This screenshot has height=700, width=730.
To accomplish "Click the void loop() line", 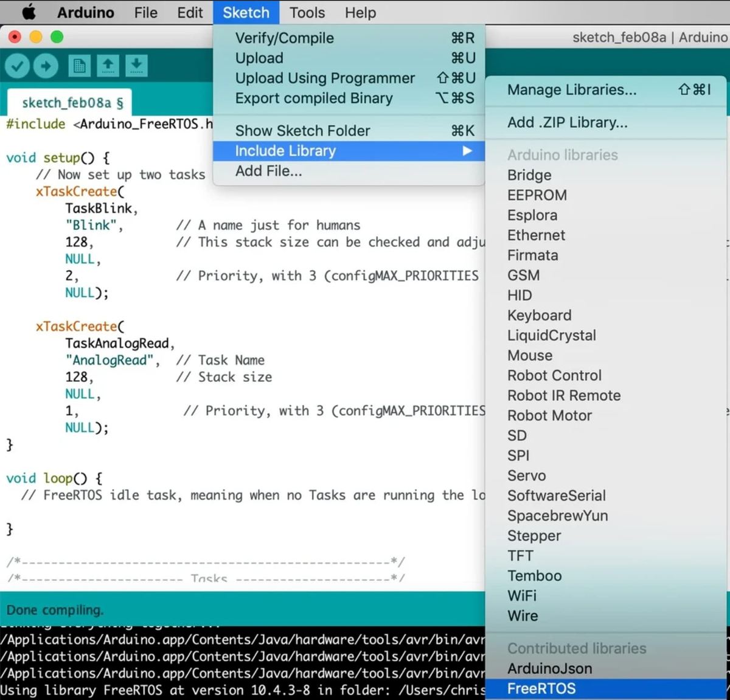I will (54, 479).
